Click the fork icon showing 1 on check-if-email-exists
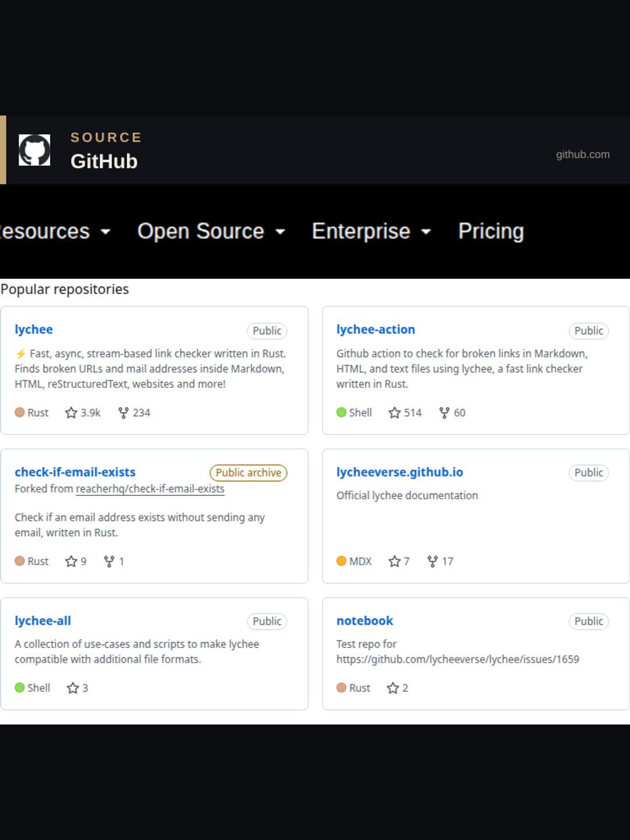This screenshot has width=630, height=840. 108,562
